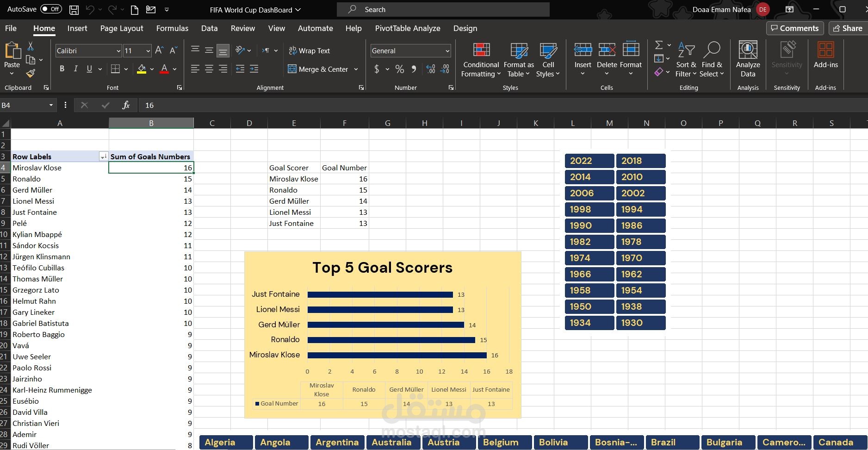Click the Insert Function fx icon
868x450 pixels.
pos(126,105)
